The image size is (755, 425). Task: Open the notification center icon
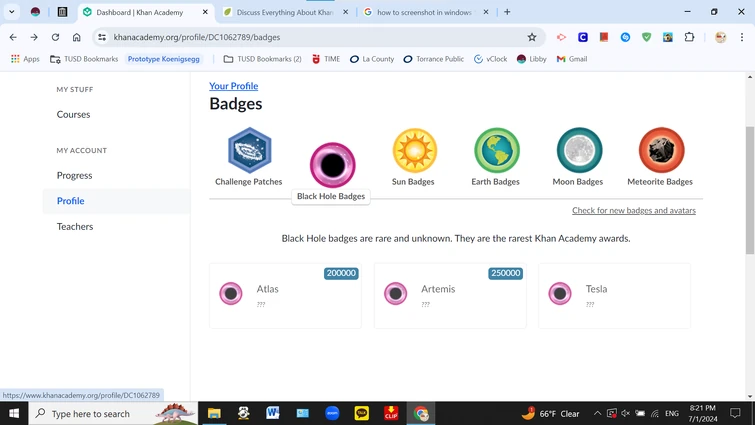click(735, 413)
